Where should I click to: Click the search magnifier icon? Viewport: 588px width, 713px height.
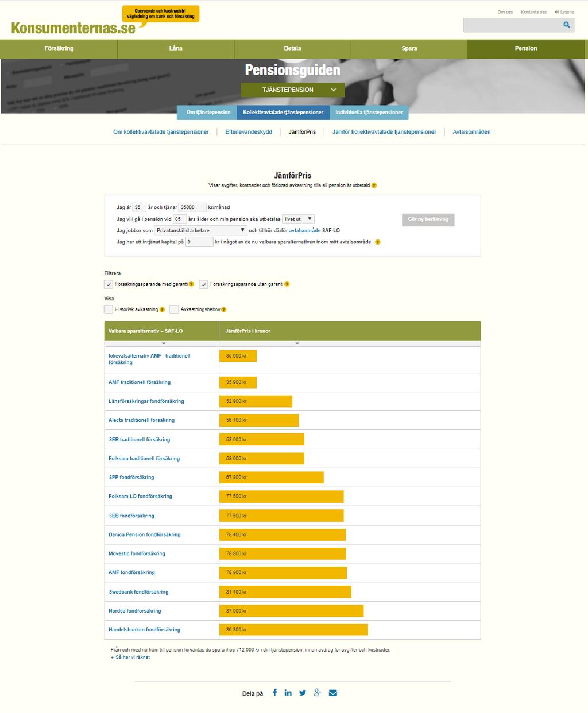pos(567,25)
